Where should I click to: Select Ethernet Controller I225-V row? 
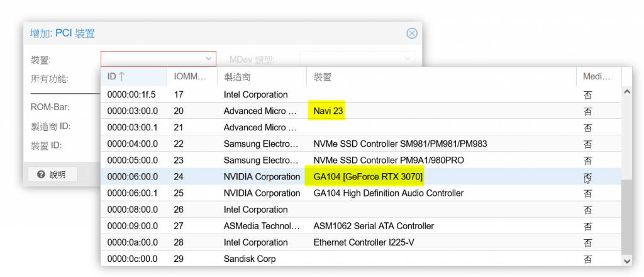pos(361,242)
